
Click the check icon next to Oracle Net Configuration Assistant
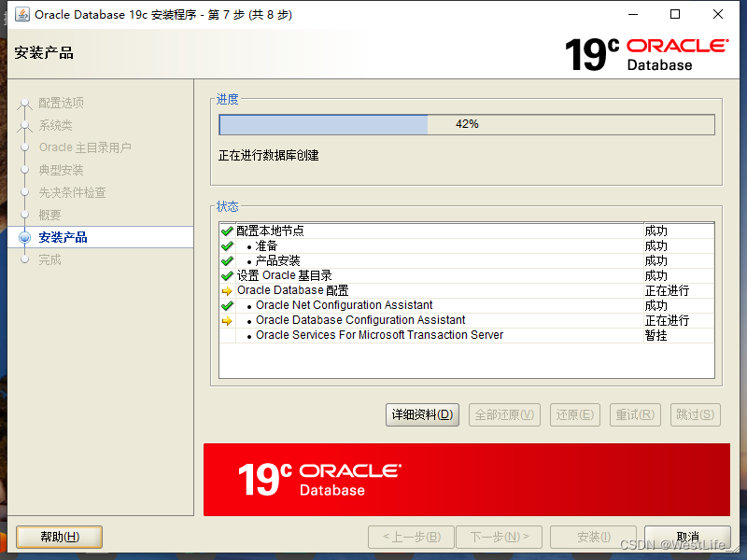226,305
